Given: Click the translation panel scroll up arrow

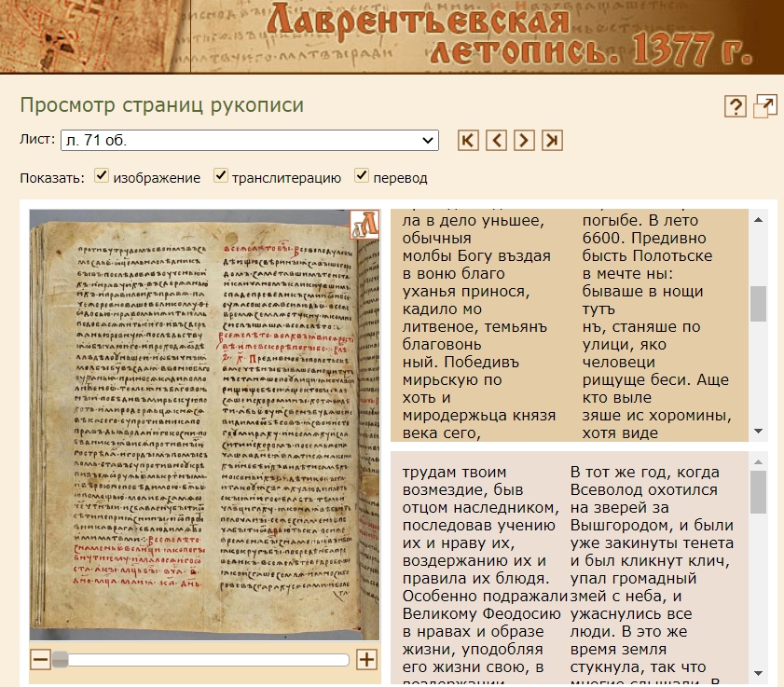Looking at the screenshot, I should click(x=759, y=462).
